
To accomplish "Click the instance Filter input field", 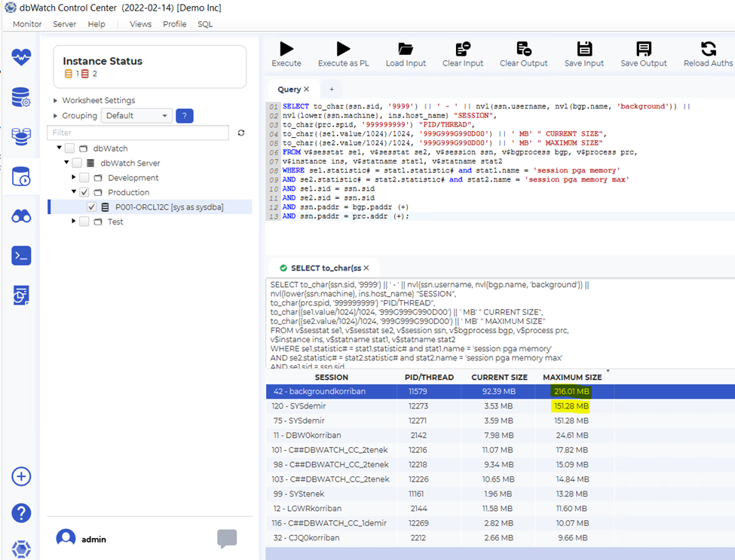I will point(138,133).
